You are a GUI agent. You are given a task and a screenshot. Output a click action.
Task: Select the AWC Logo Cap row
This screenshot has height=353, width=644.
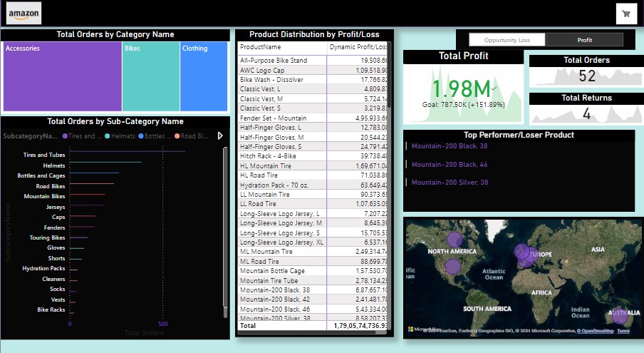[313, 71]
